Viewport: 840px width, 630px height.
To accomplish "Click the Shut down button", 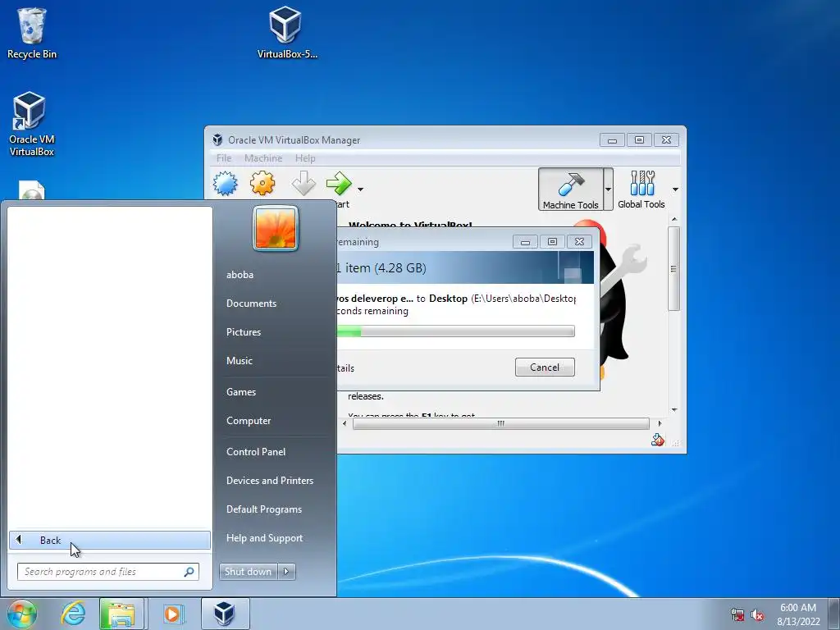I will (x=248, y=572).
